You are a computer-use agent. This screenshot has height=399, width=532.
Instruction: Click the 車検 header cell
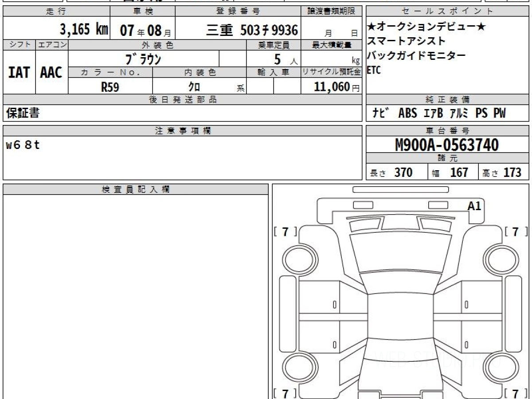coord(142,12)
